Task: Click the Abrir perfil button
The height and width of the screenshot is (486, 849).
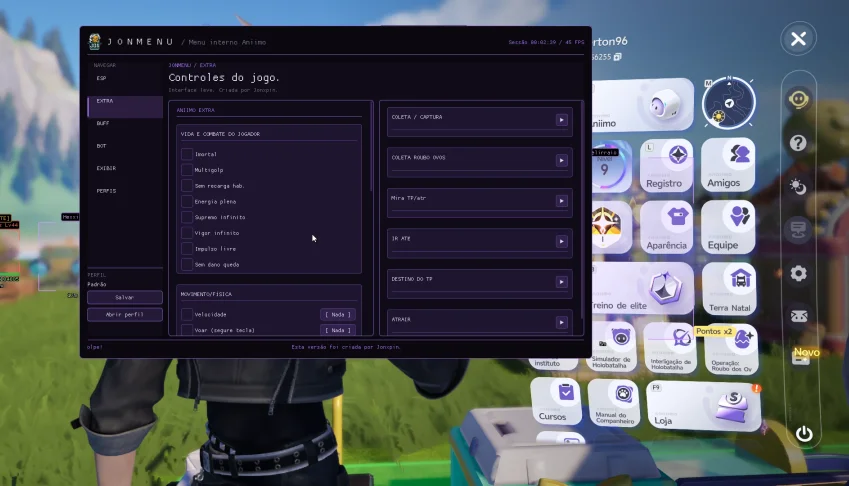Action: 125,314
